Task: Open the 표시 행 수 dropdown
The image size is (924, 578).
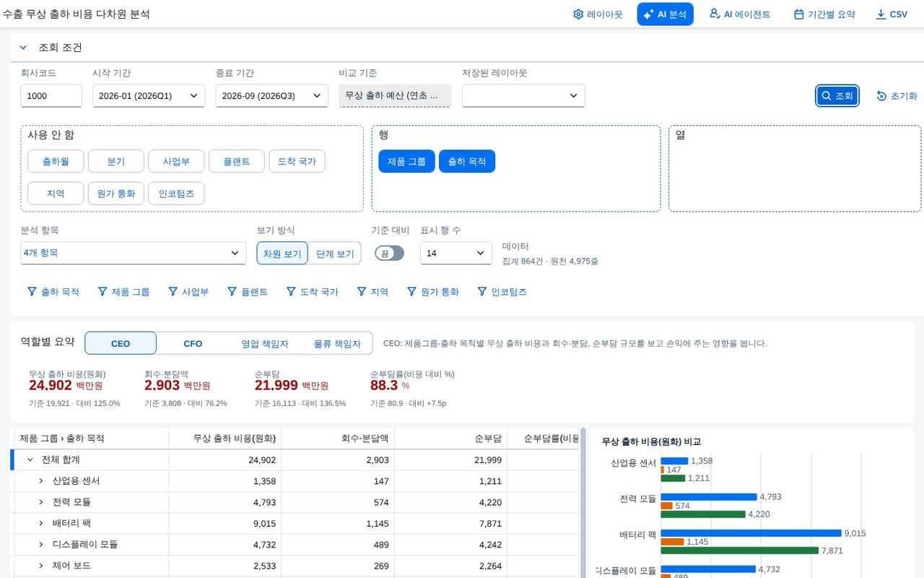Action: [x=456, y=253]
